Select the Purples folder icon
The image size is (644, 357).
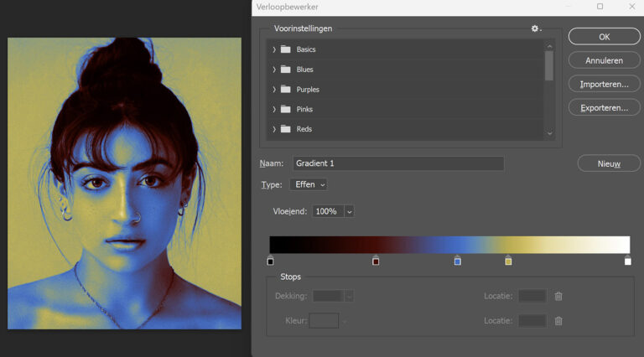point(285,90)
